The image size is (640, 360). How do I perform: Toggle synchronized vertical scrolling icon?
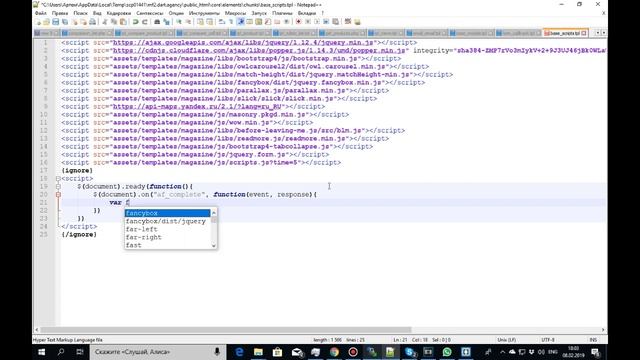tap(200, 22)
